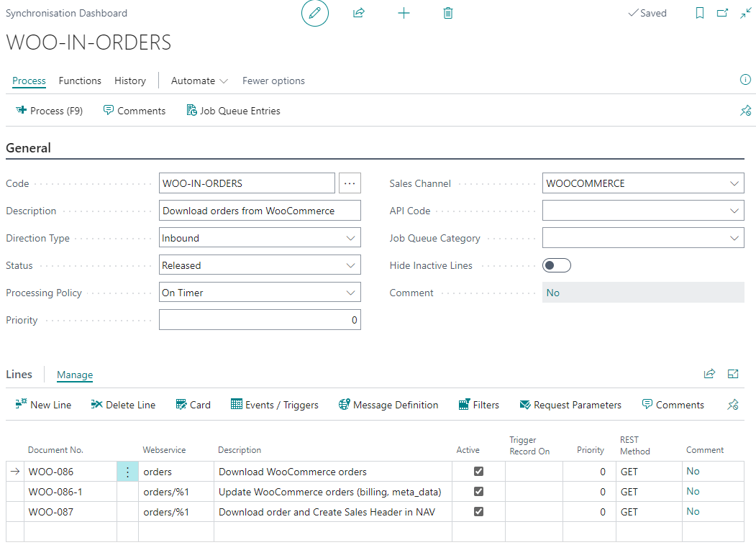Click the share icon in header
Screen dimensions: 756x550
[359, 13]
